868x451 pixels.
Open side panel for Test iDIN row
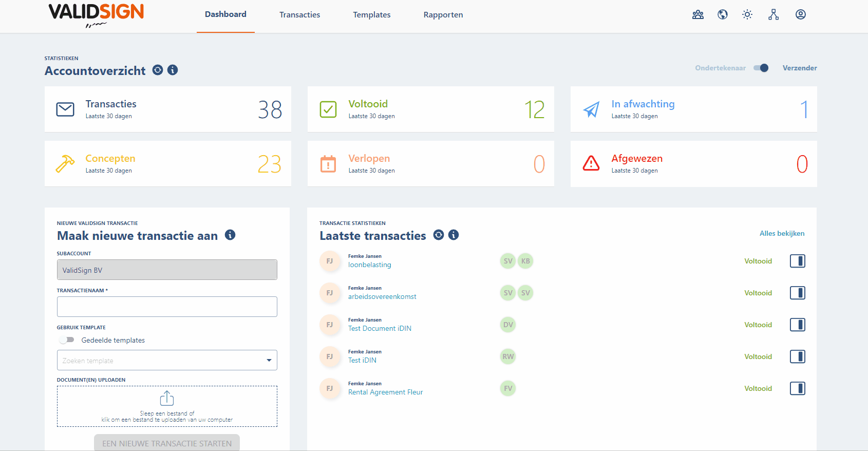798,356
